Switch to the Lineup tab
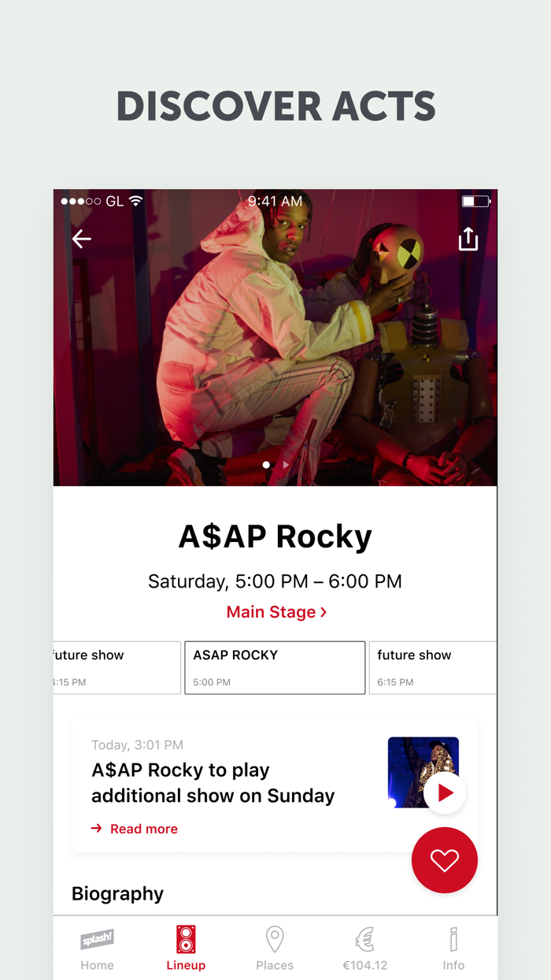 tap(186, 949)
